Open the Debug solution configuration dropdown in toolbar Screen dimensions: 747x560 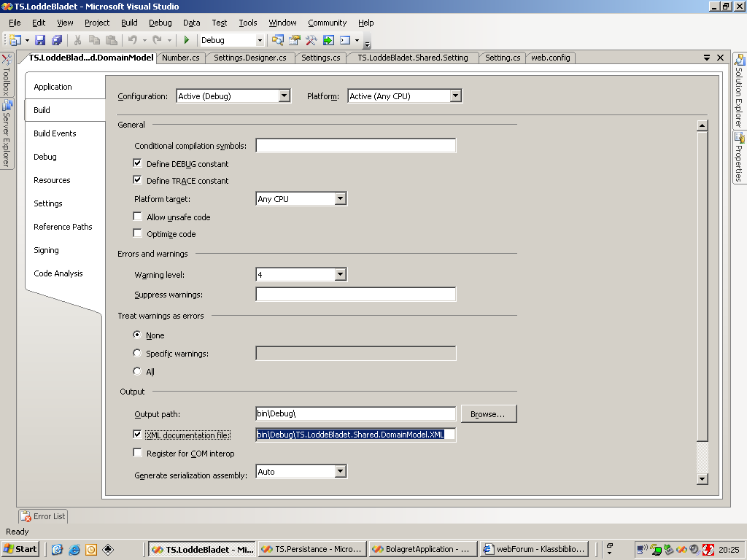[260, 41]
